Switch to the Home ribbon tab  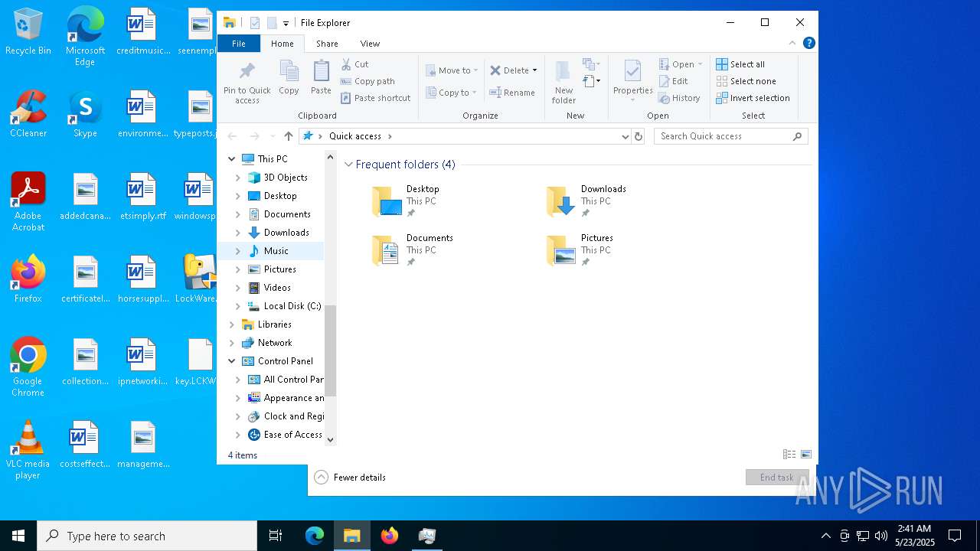pyautogui.click(x=282, y=44)
